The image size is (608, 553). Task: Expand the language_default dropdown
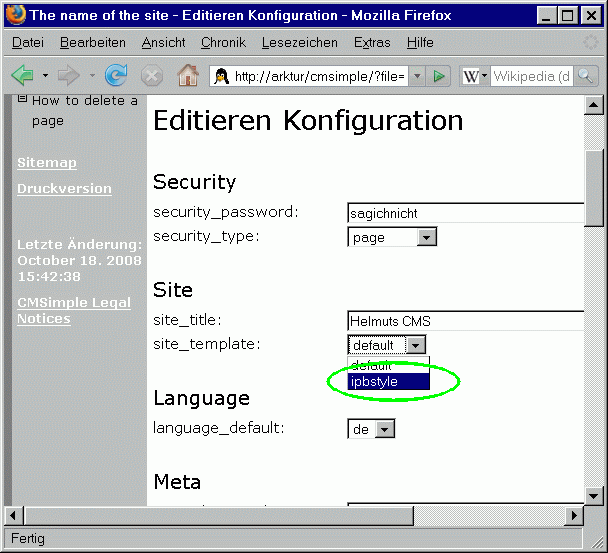coord(385,428)
